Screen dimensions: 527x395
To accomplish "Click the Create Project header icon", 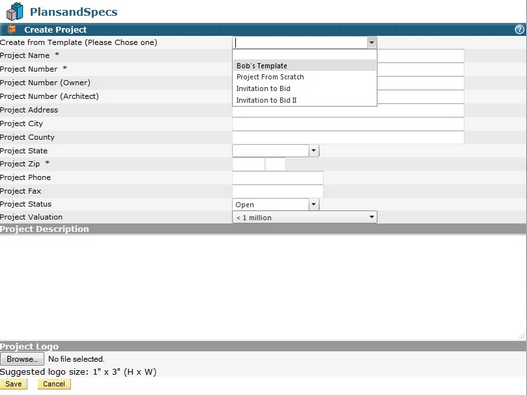I will 12,29.
